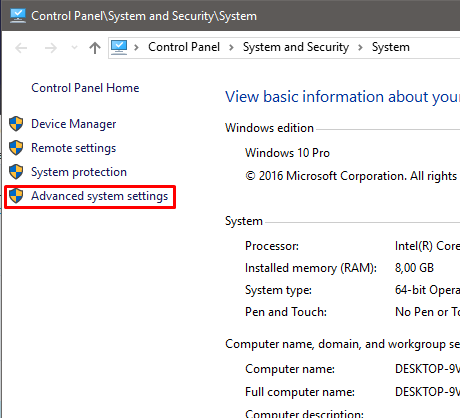Click the Advanced system settings shield icon
460x418 pixels.
point(16,196)
